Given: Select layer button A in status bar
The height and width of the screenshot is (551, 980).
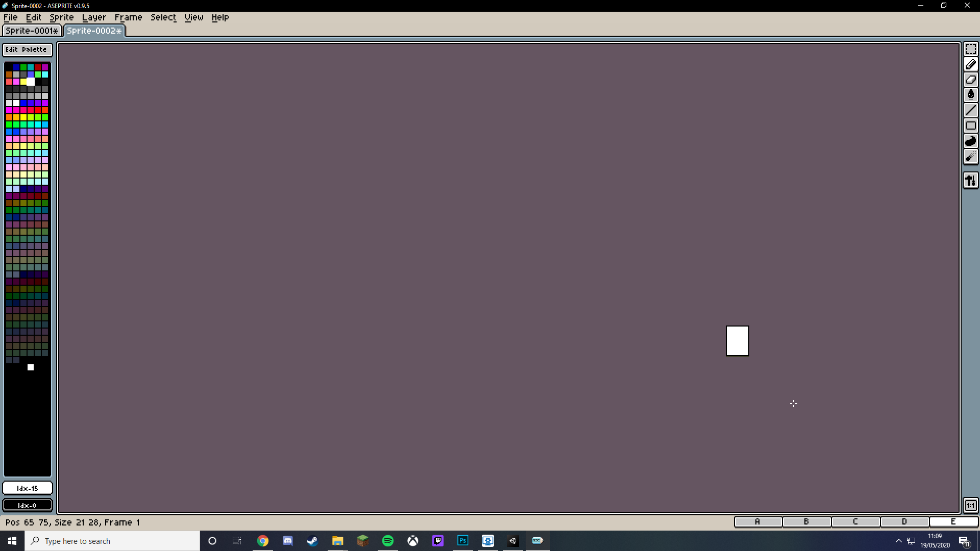Looking at the screenshot, I should pos(758,521).
